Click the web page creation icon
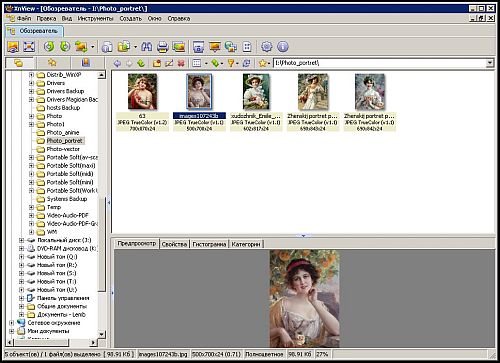This screenshot has width=500, height=363. click(231, 47)
